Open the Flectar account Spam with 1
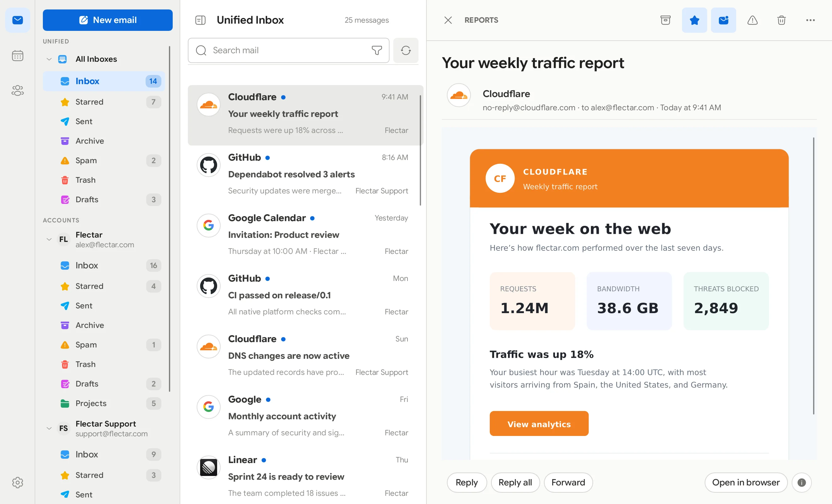 tap(104, 345)
